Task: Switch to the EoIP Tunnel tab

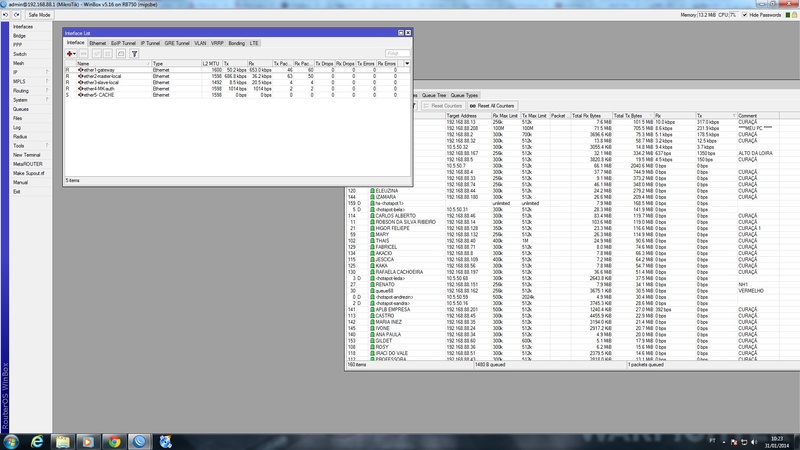Action: click(x=122, y=44)
